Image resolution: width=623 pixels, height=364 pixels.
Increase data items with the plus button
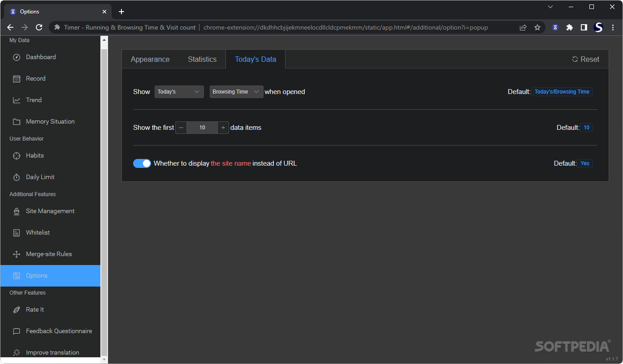(x=223, y=128)
